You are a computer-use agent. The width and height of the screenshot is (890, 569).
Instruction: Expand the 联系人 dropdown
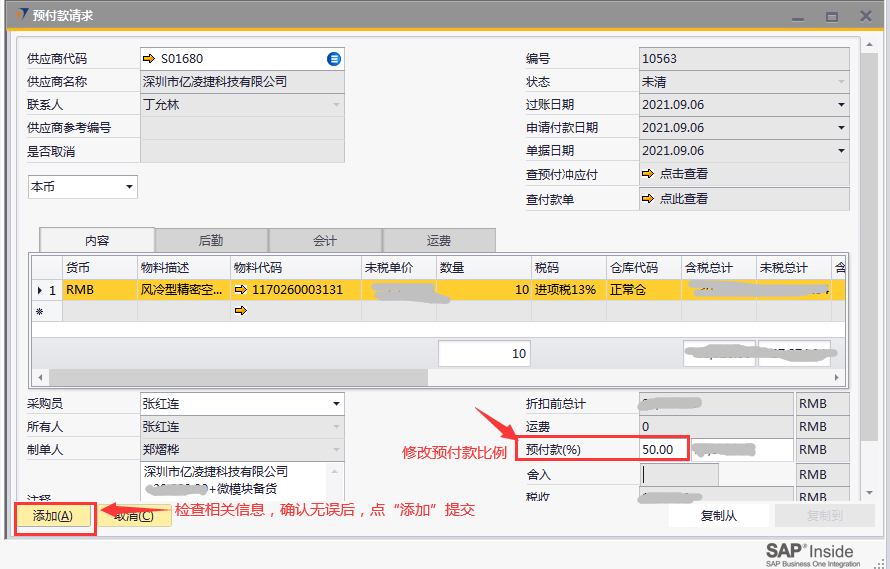coord(335,105)
